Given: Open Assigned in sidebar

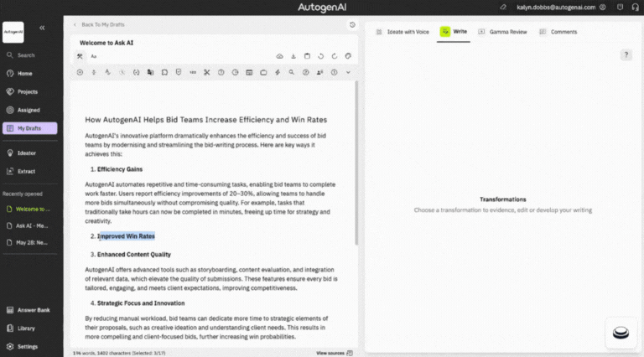Looking at the screenshot, I should [x=29, y=110].
